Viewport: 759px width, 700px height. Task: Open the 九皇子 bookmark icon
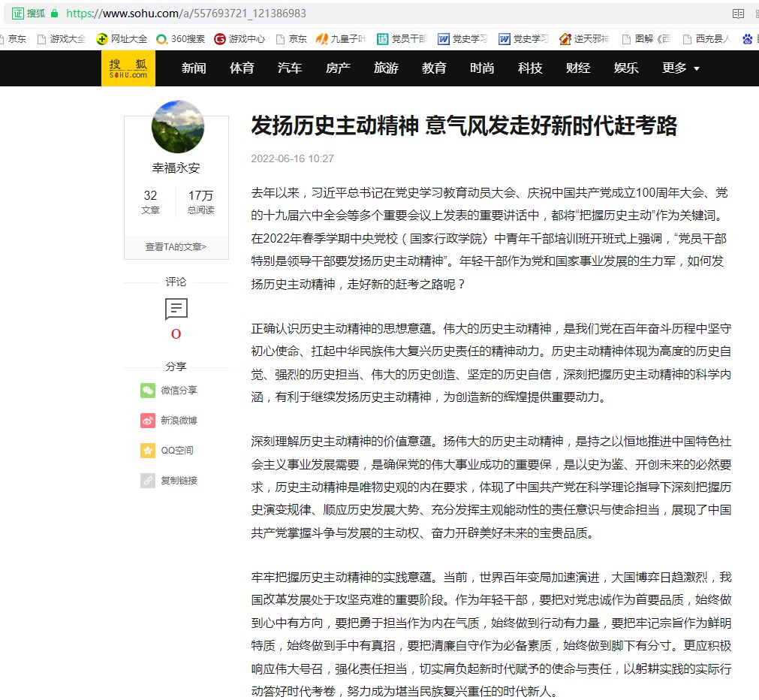pyautogui.click(x=323, y=39)
